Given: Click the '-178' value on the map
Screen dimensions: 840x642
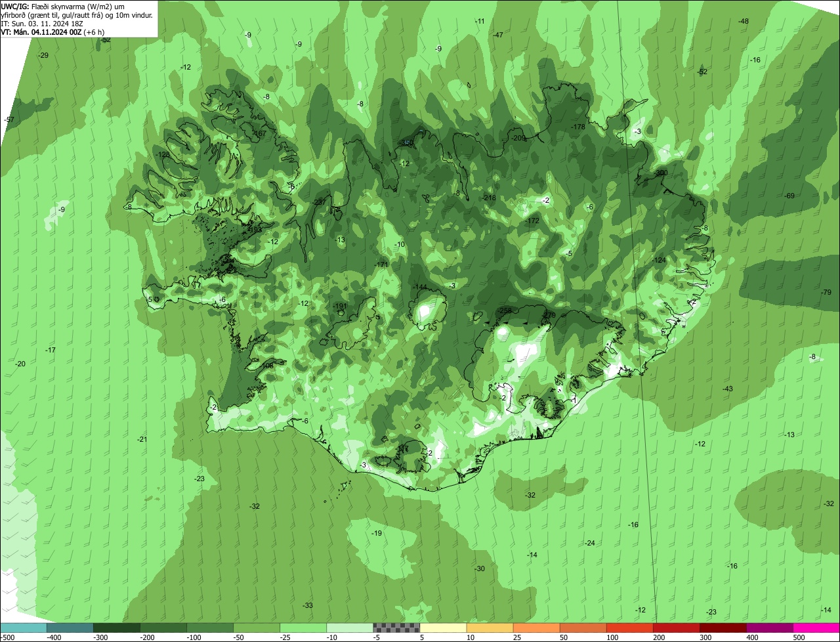Looking at the screenshot, I should coord(578,127).
